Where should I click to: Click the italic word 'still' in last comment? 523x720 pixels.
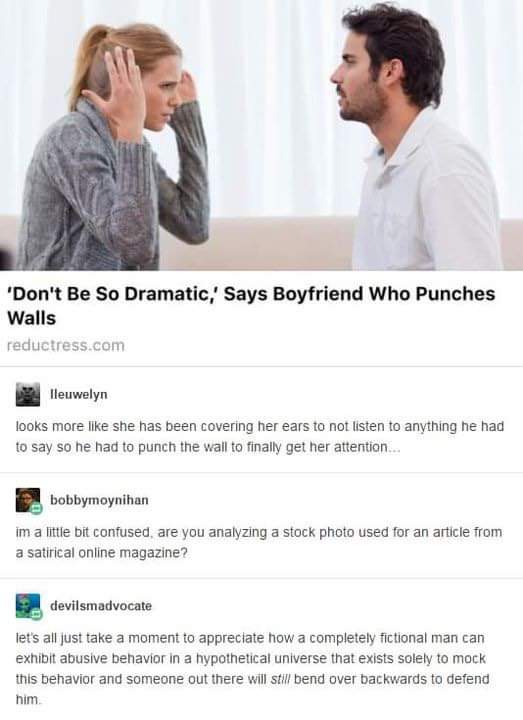pos(281,679)
